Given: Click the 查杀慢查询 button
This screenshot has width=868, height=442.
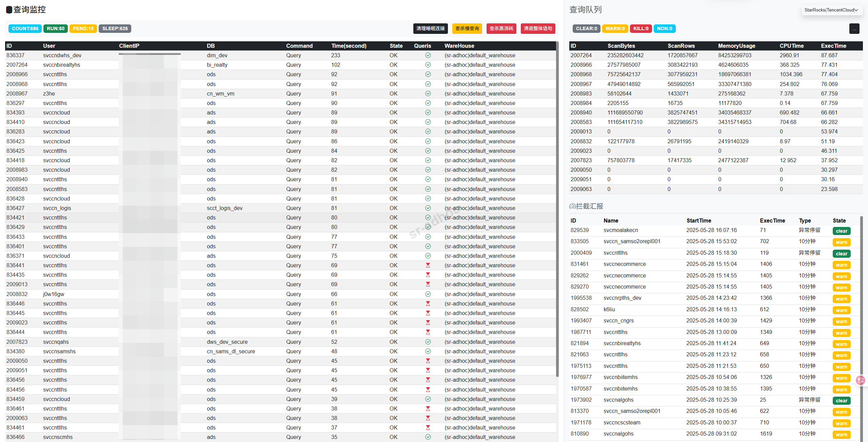Looking at the screenshot, I should [467, 28].
